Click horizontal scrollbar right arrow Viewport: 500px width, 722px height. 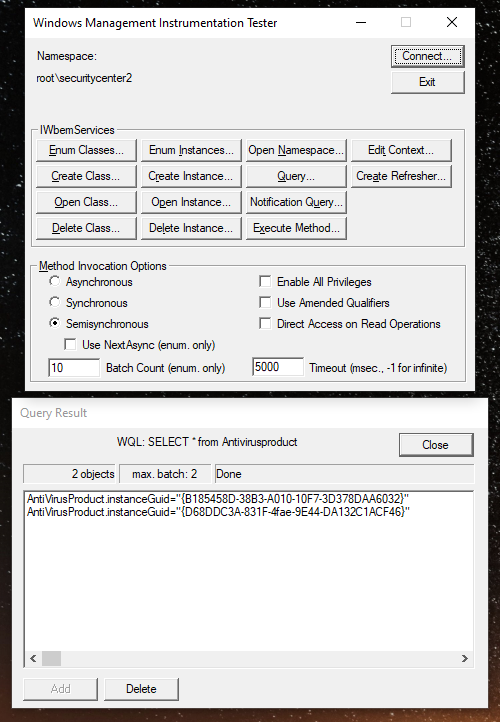(465, 658)
